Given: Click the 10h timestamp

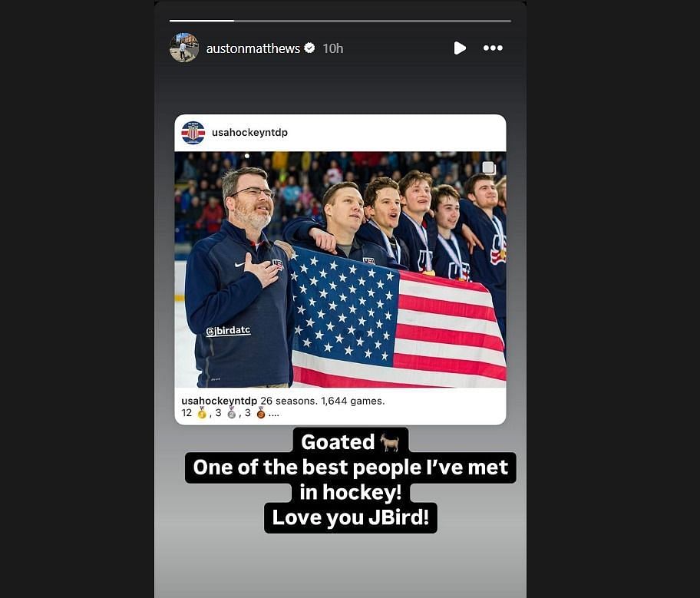Looking at the screenshot, I should [x=333, y=48].
